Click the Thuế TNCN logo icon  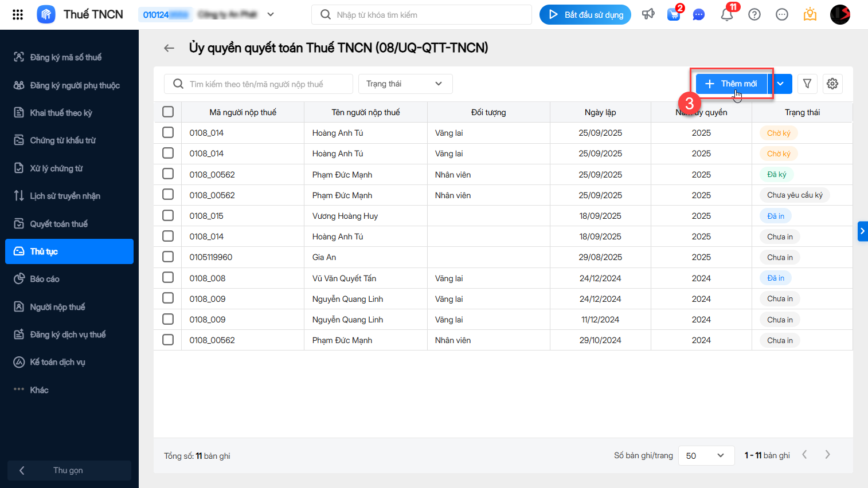click(x=46, y=14)
